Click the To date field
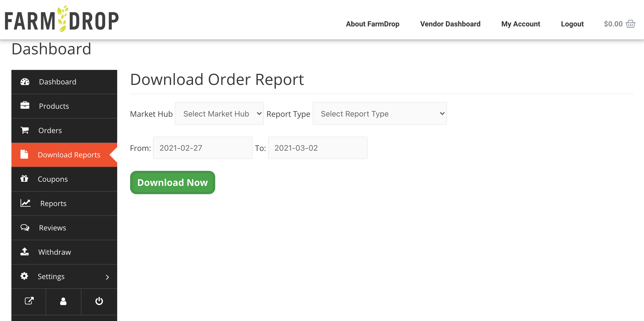Screen dimensions: 644x321 318,148
